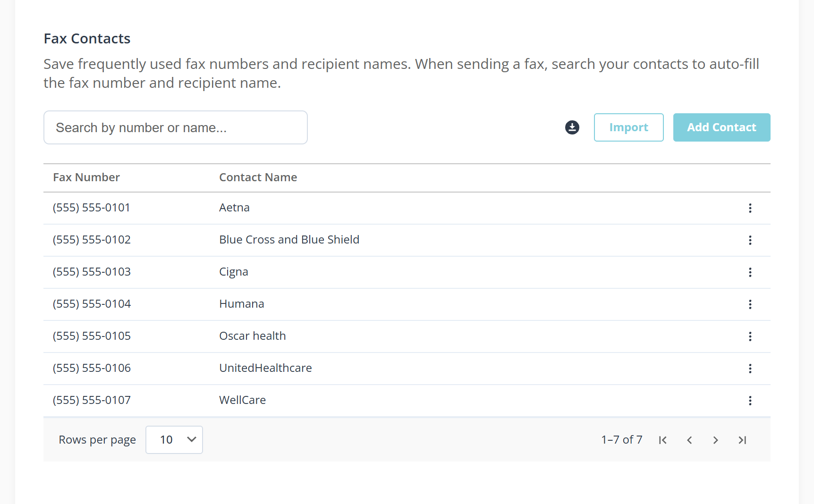Open the Blue Cross and Blue Shield row menu
The width and height of the screenshot is (814, 504).
pyautogui.click(x=750, y=240)
